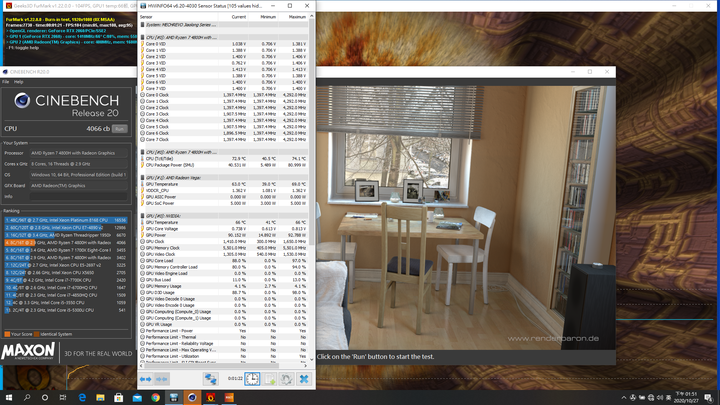Launch Microsoft Edge from taskbar

(x=82, y=397)
